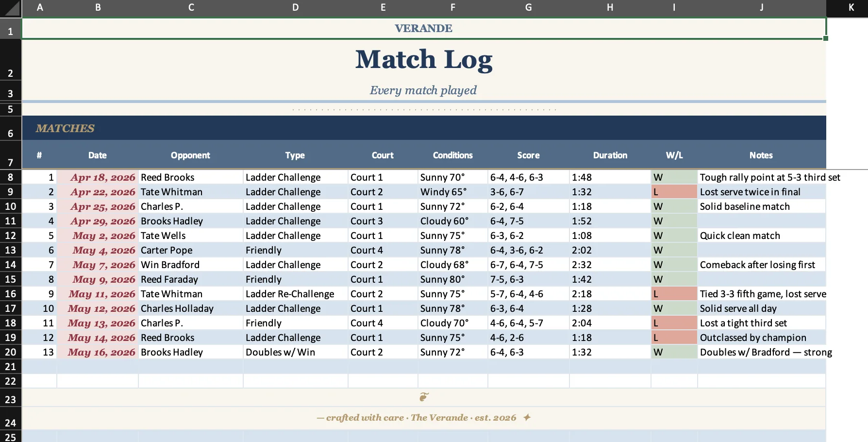The width and height of the screenshot is (868, 442).
Task: Click the VERANDE title cell
Action: pyautogui.click(x=424, y=28)
